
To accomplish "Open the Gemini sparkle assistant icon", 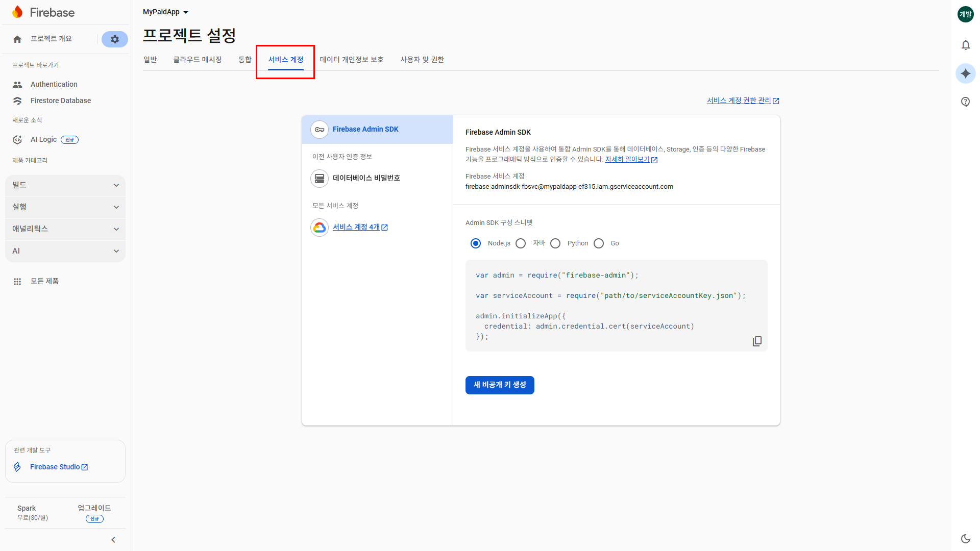I will point(965,73).
